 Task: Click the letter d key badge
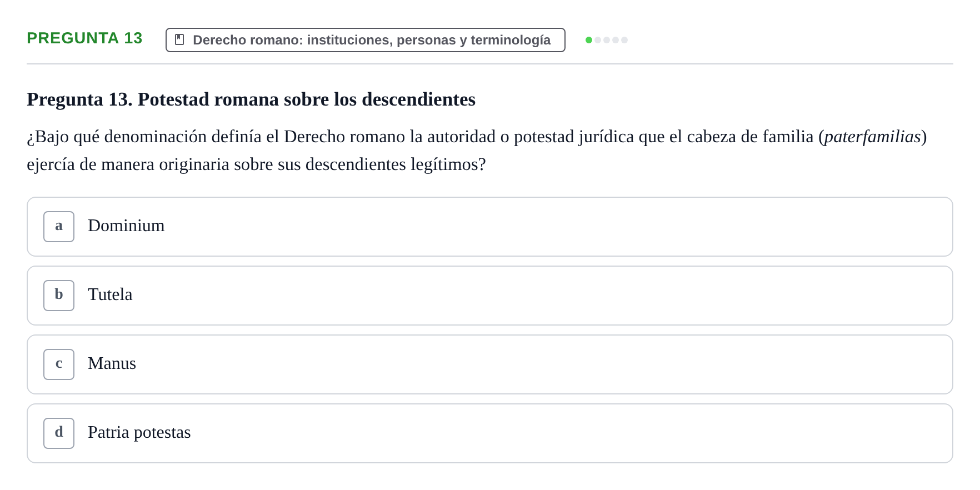tap(59, 433)
